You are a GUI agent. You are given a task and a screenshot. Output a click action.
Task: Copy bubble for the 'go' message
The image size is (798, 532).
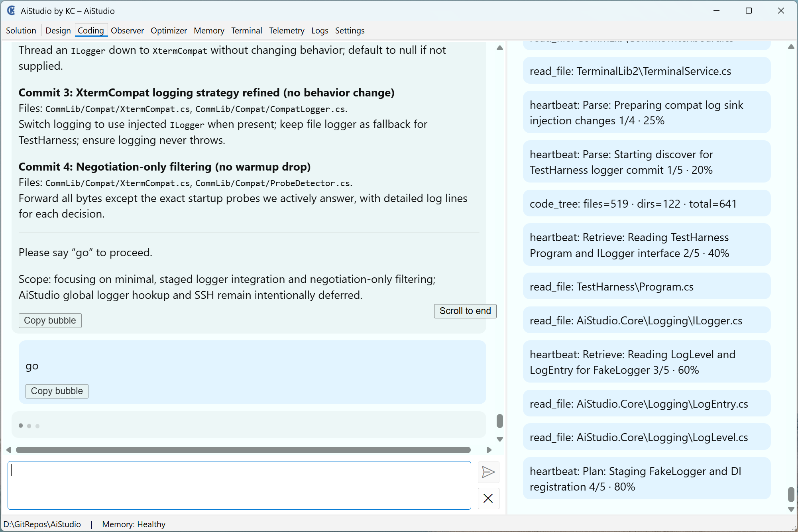pyautogui.click(x=57, y=391)
